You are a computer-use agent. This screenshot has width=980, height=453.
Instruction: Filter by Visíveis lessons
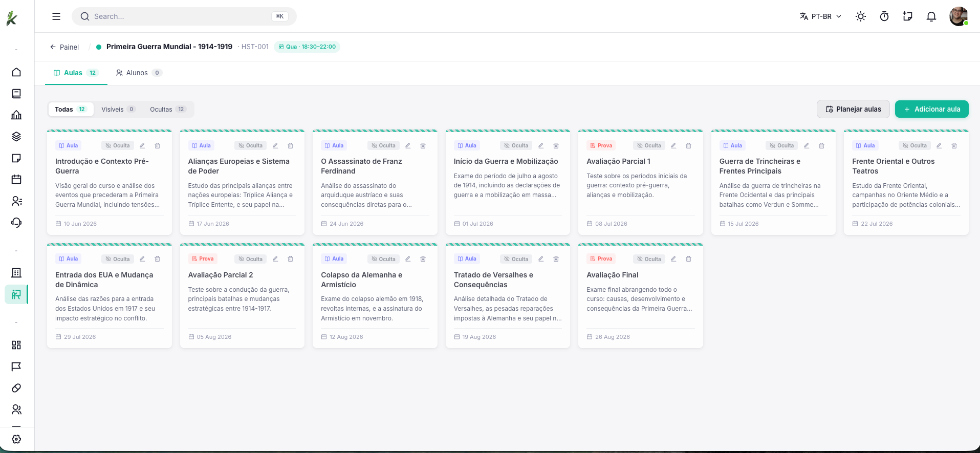118,109
